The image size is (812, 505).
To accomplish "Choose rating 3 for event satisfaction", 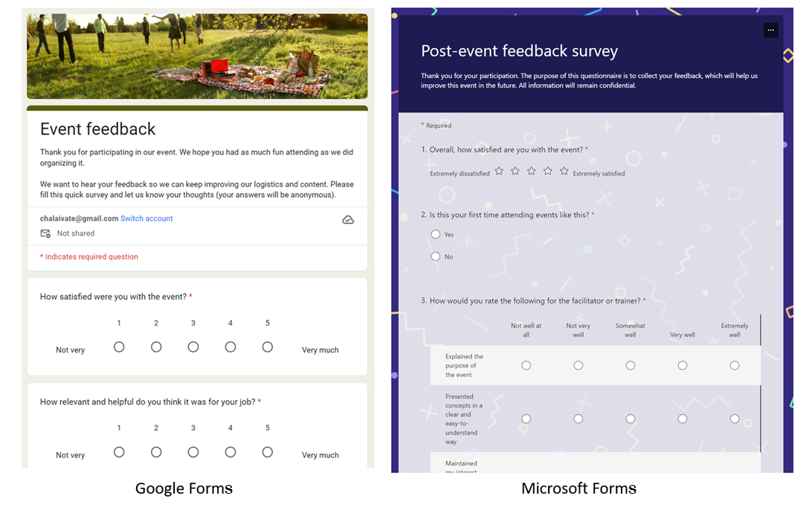I will [193, 347].
